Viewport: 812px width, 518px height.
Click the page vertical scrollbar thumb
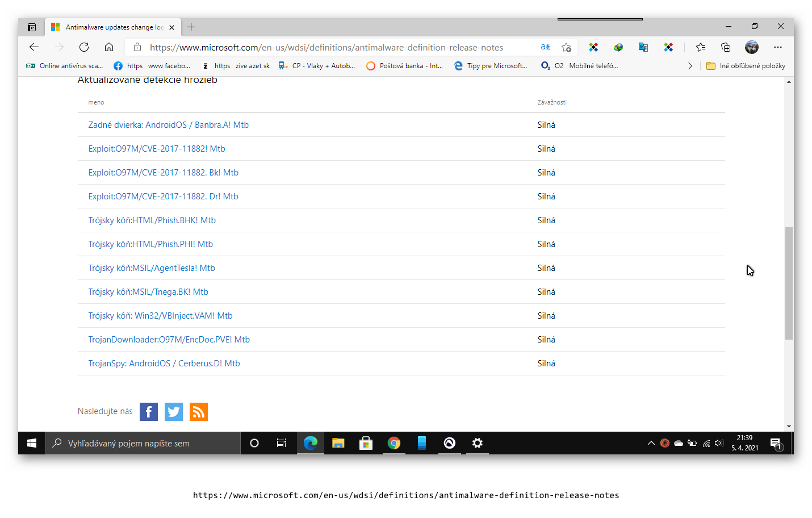789,283
